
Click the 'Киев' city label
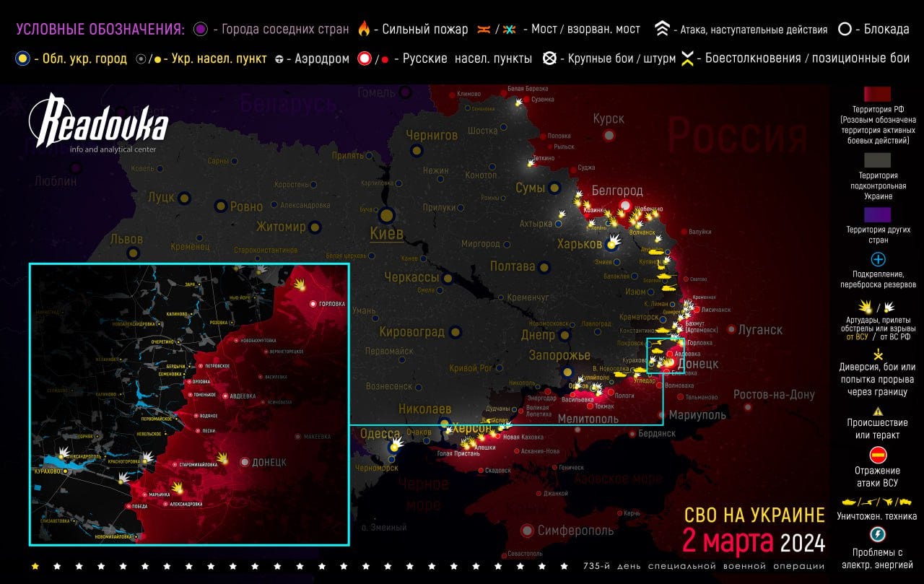tap(387, 234)
